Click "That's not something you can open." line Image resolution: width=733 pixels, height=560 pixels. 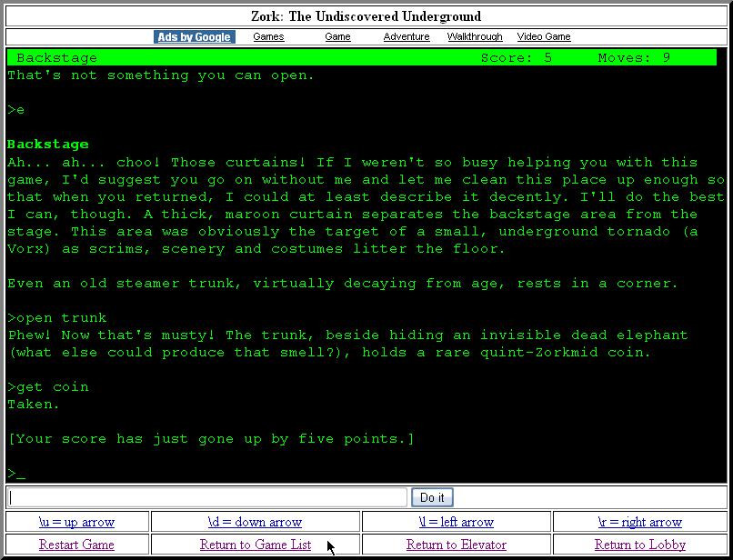click(161, 75)
